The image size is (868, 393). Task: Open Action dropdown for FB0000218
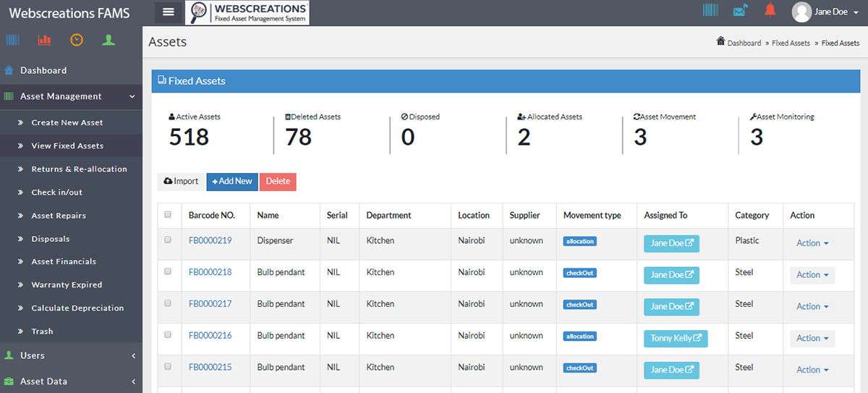pyautogui.click(x=812, y=275)
